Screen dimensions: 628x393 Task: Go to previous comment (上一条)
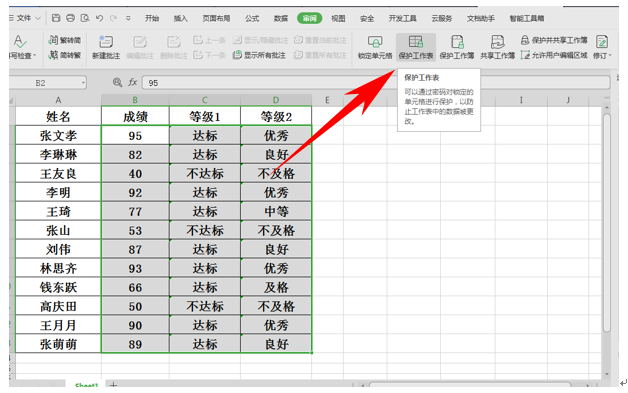click(209, 40)
